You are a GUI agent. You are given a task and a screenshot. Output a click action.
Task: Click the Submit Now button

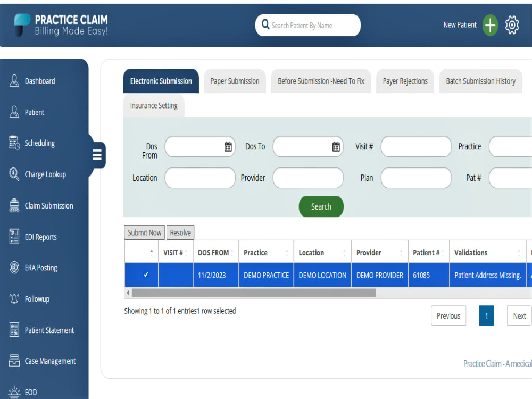[x=145, y=232]
